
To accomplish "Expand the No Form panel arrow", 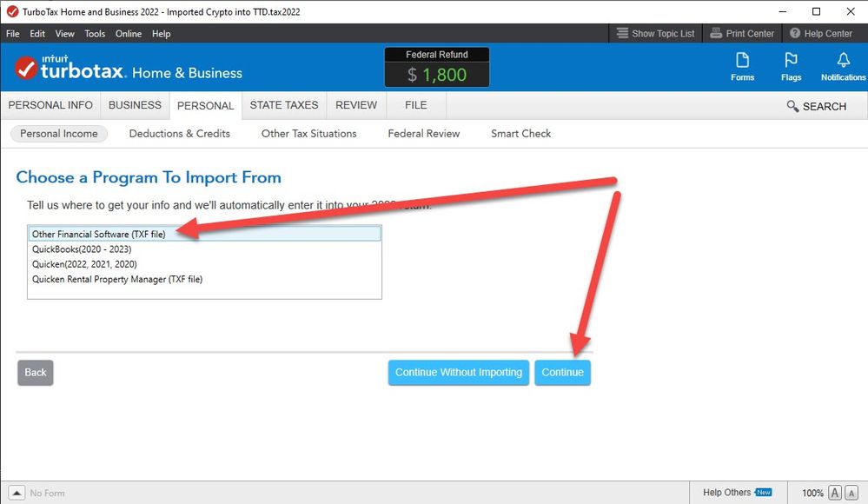I will (x=17, y=493).
